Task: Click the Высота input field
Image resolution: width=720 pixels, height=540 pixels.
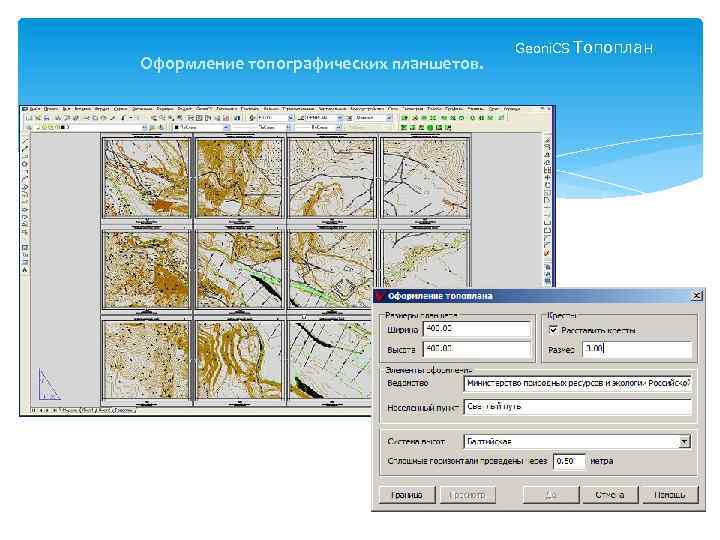Action: coord(477,349)
